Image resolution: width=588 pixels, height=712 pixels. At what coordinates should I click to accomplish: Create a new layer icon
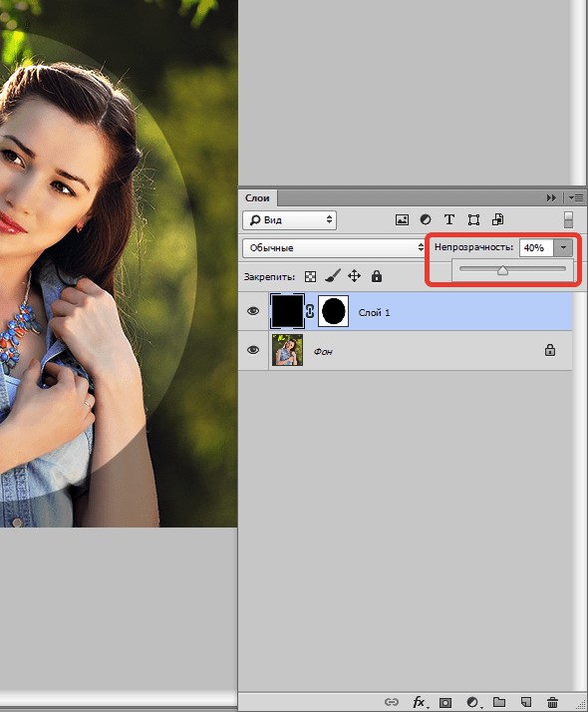(x=526, y=702)
